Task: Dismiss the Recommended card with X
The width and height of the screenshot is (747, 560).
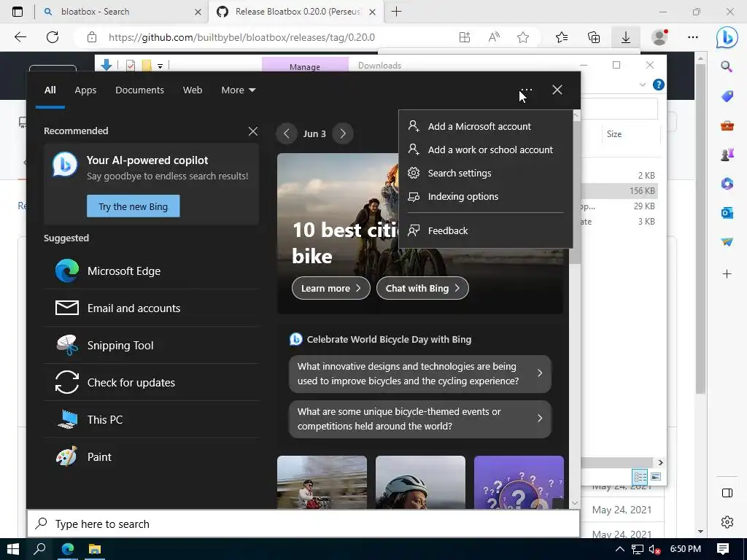Action: click(x=253, y=131)
